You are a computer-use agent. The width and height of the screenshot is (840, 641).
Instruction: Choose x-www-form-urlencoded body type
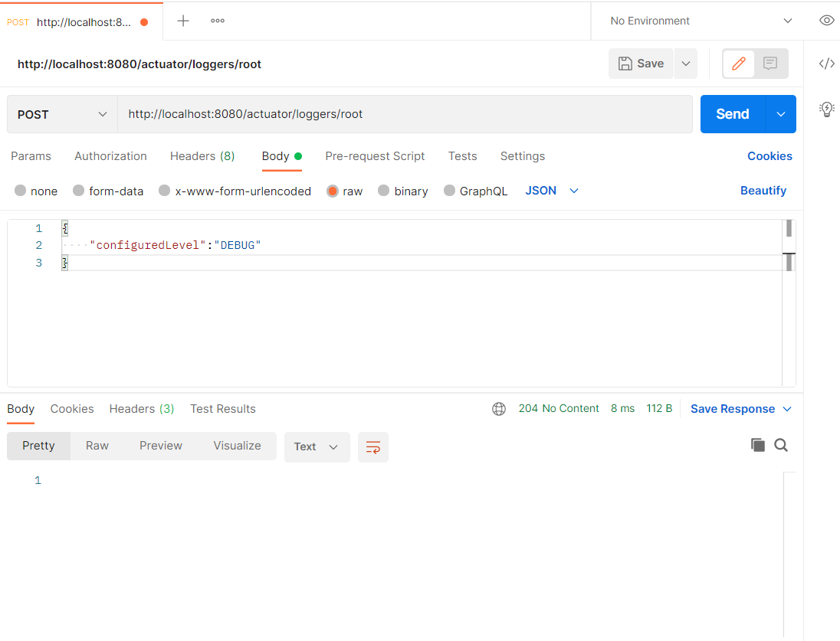click(235, 191)
